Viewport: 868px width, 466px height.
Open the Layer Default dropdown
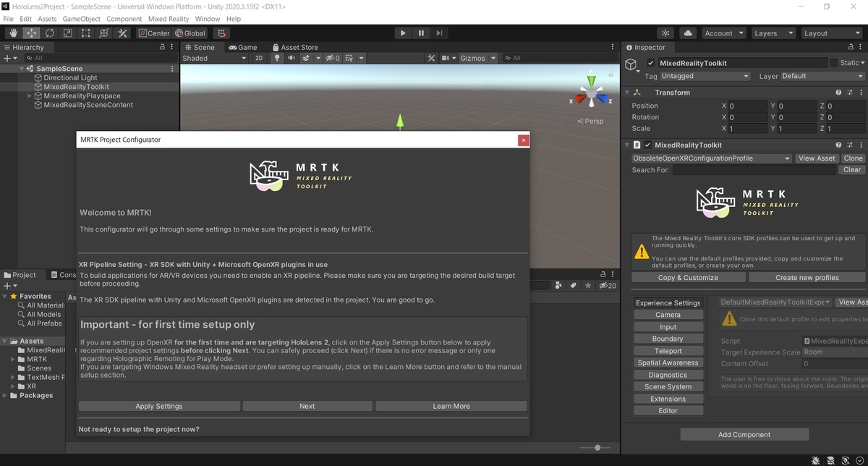click(822, 76)
